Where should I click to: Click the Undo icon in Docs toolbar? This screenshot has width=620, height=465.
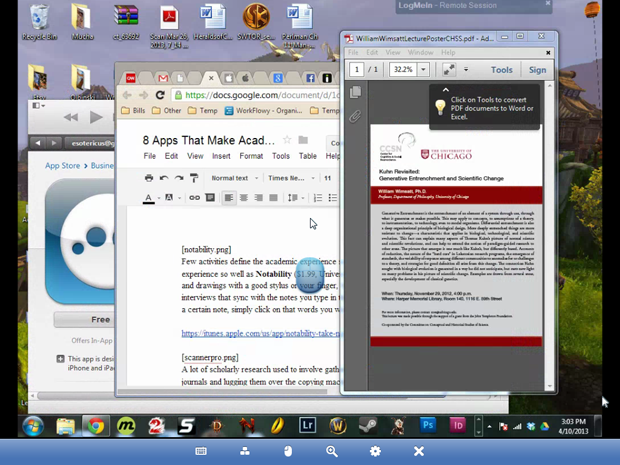pos(164,178)
